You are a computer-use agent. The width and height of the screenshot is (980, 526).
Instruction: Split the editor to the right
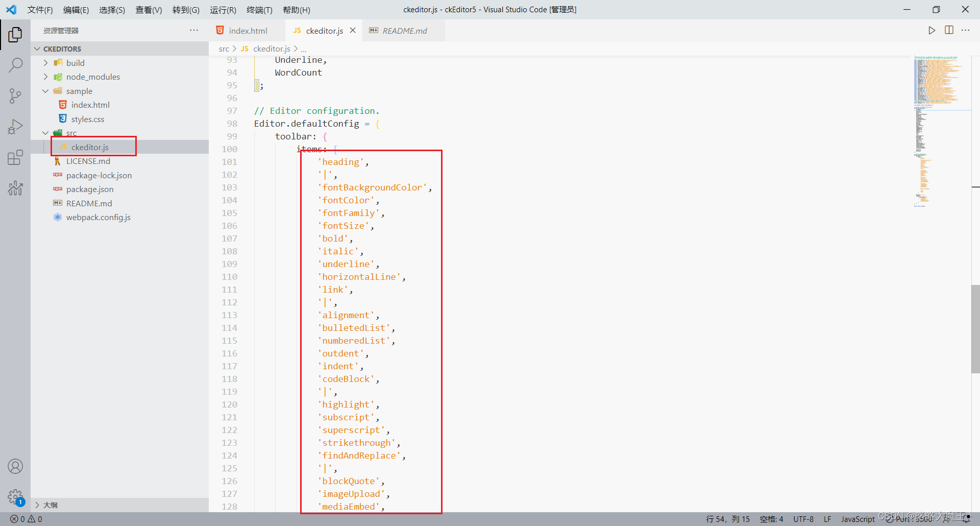pyautogui.click(x=949, y=31)
